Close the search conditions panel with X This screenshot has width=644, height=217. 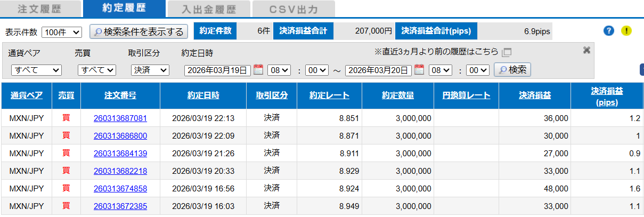pyautogui.click(x=586, y=50)
